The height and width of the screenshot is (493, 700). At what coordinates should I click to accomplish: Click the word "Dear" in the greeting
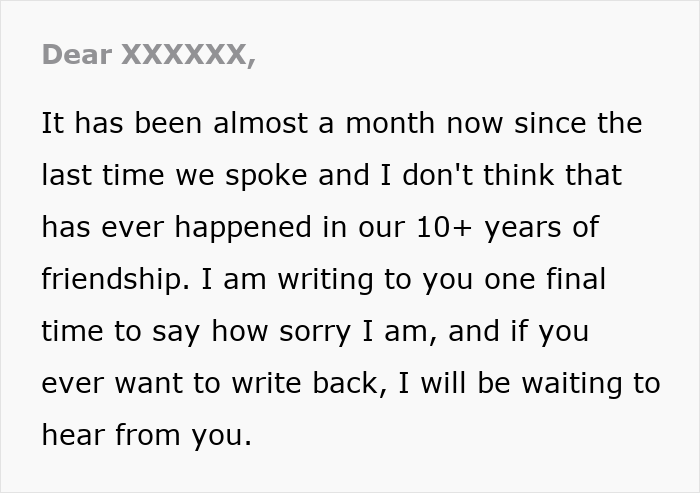pyautogui.click(x=76, y=55)
